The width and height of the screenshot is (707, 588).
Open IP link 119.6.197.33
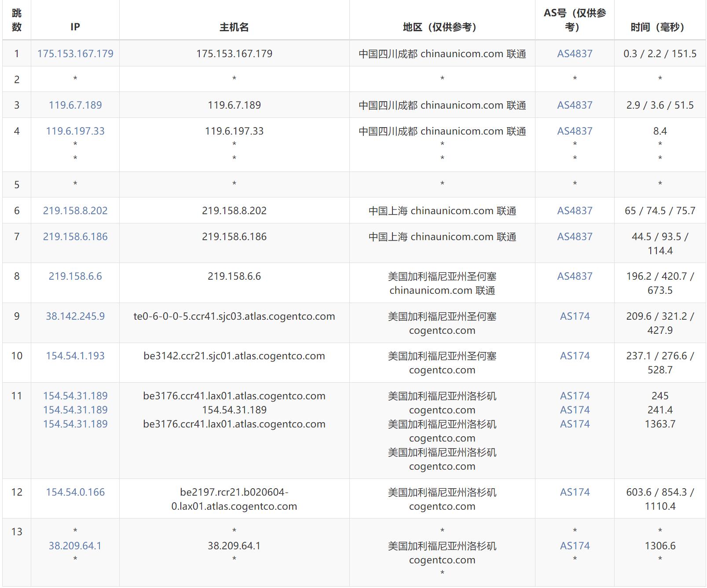pyautogui.click(x=75, y=131)
